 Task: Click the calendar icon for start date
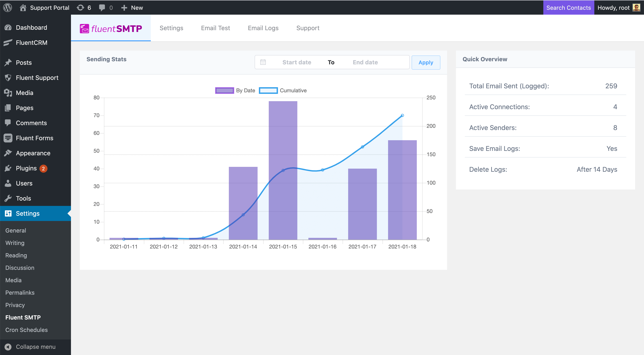[x=263, y=63]
